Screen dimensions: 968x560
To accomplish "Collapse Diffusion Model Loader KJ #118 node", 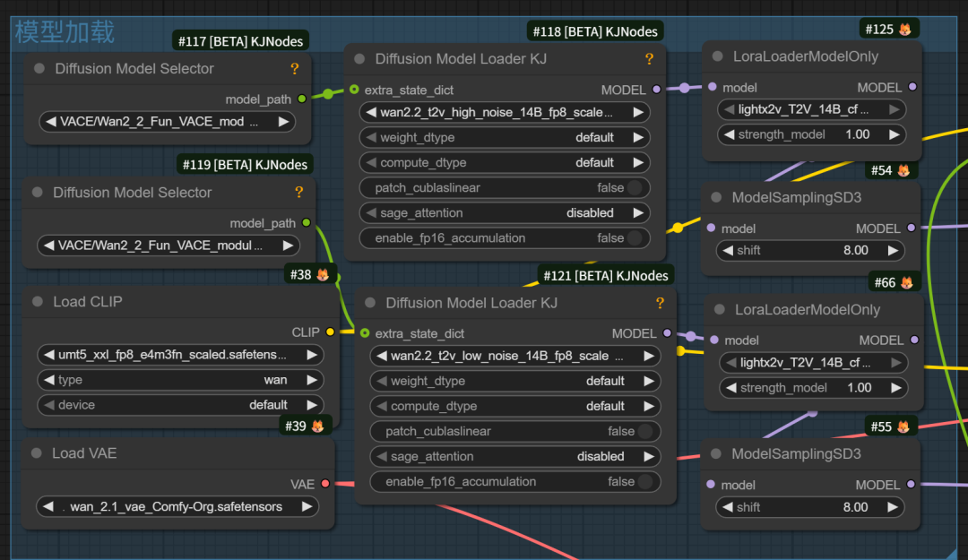I will tap(359, 58).
